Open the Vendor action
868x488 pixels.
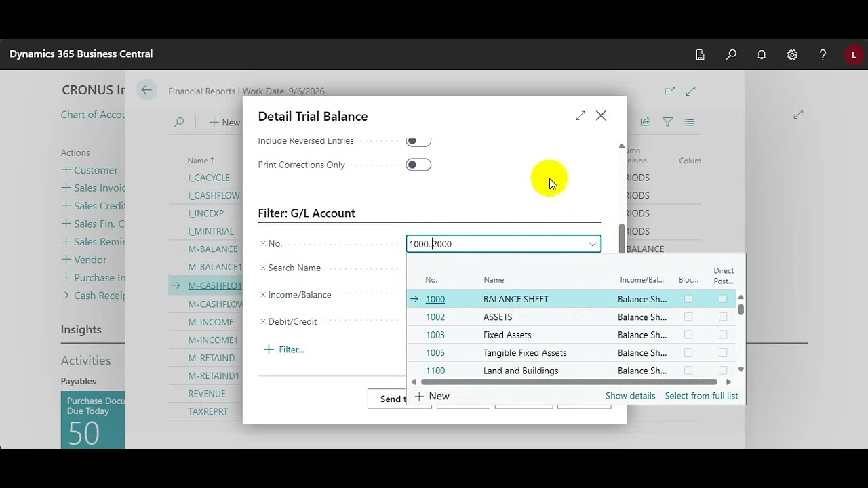(84, 260)
